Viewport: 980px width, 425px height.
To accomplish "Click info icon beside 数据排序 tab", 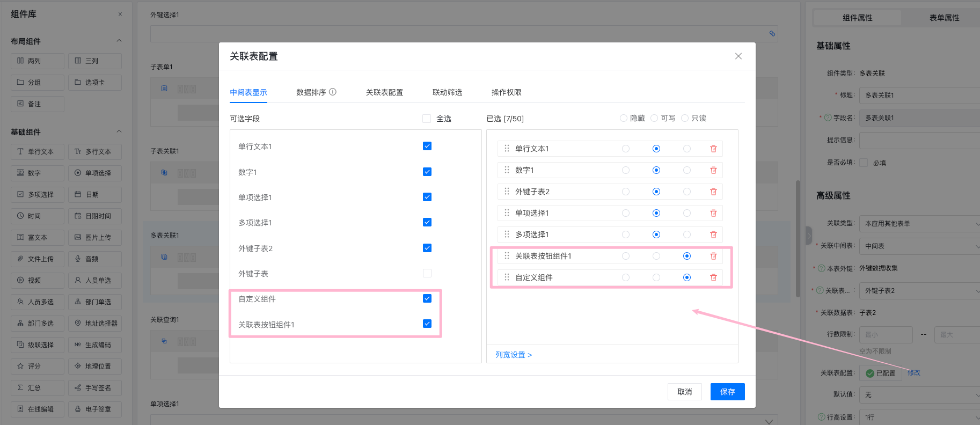I will pyautogui.click(x=333, y=92).
